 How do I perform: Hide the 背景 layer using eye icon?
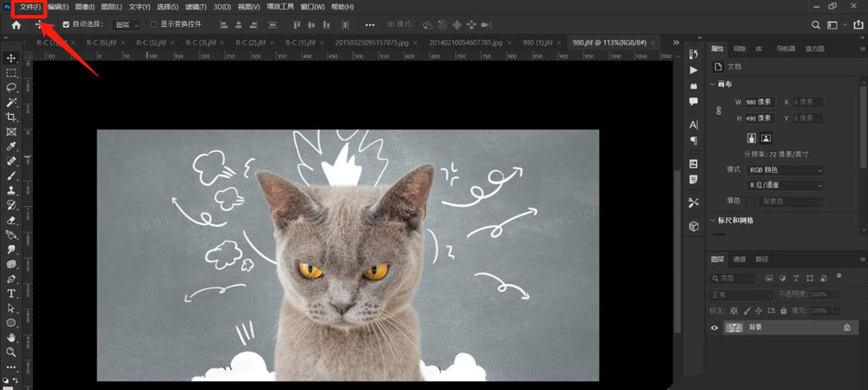(715, 327)
